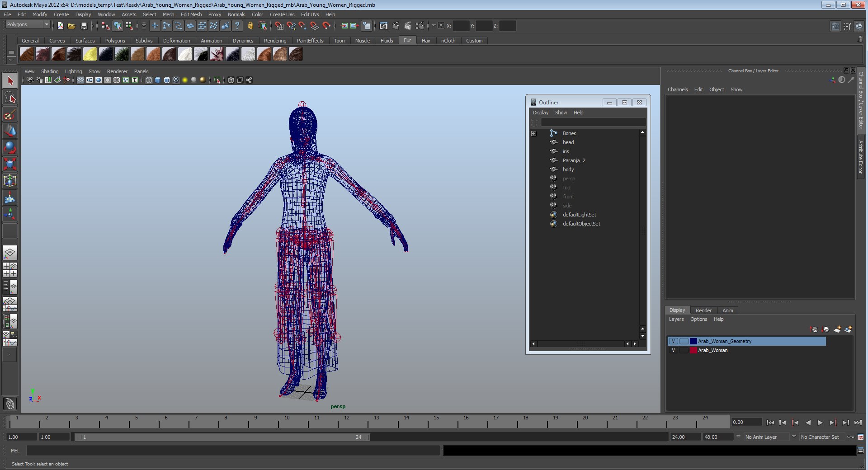
Task: Open the Edit Mesh menu
Action: [191, 14]
